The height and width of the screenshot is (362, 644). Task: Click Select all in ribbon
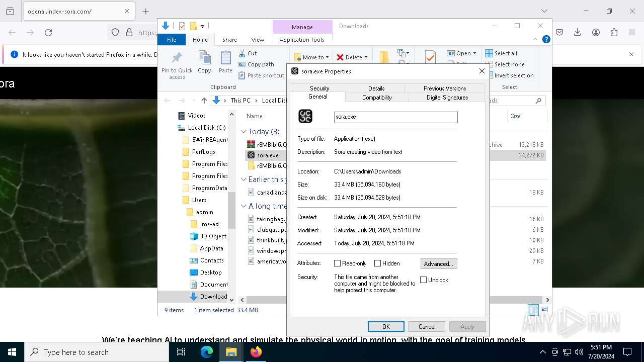501,53
